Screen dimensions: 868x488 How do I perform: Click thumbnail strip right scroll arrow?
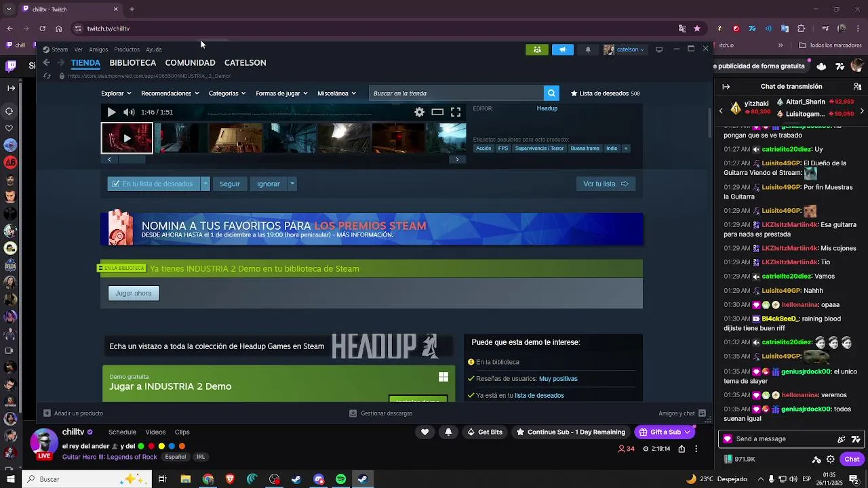click(457, 159)
